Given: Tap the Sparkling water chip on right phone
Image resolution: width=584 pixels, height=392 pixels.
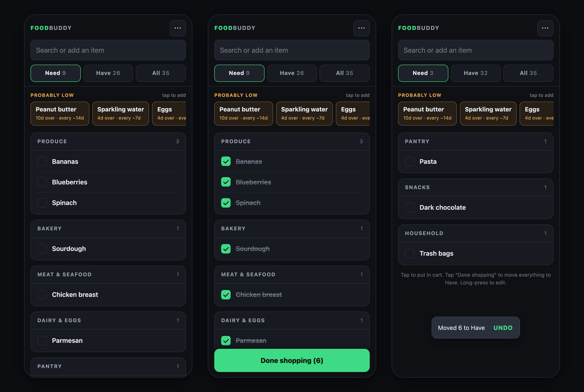Looking at the screenshot, I should point(488,113).
